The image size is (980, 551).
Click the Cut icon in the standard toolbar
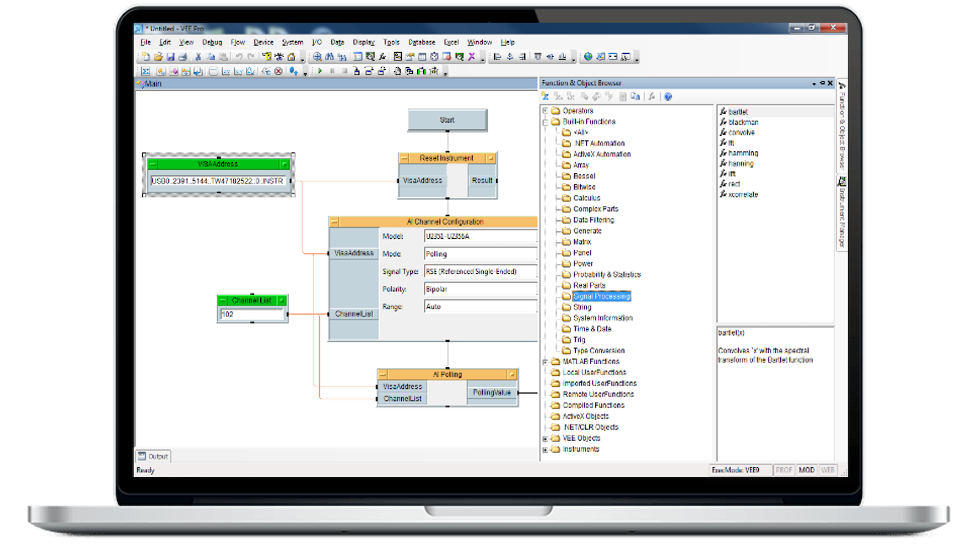tap(197, 57)
